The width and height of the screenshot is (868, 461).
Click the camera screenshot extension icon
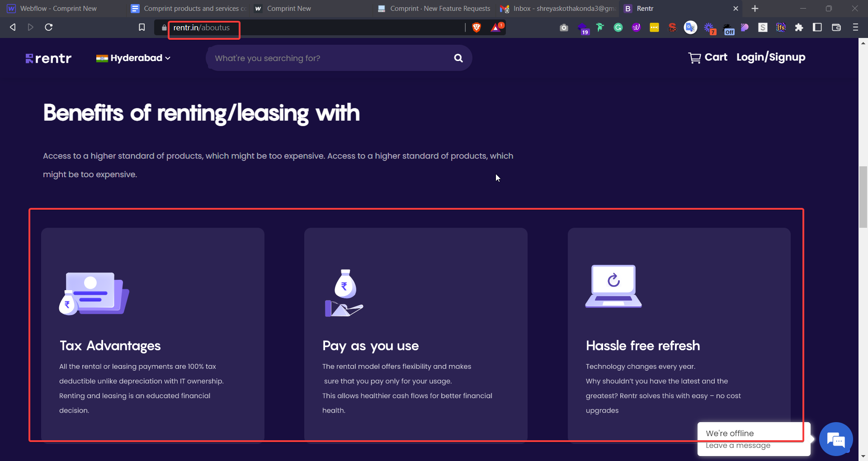pyautogui.click(x=564, y=28)
